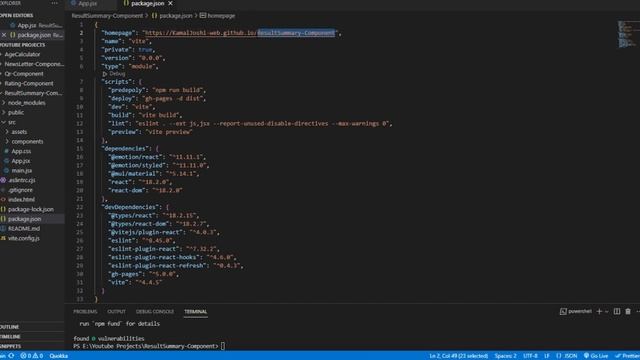Open package-lock.json in the explorer
The height and width of the screenshot is (360, 640).
click(31, 209)
